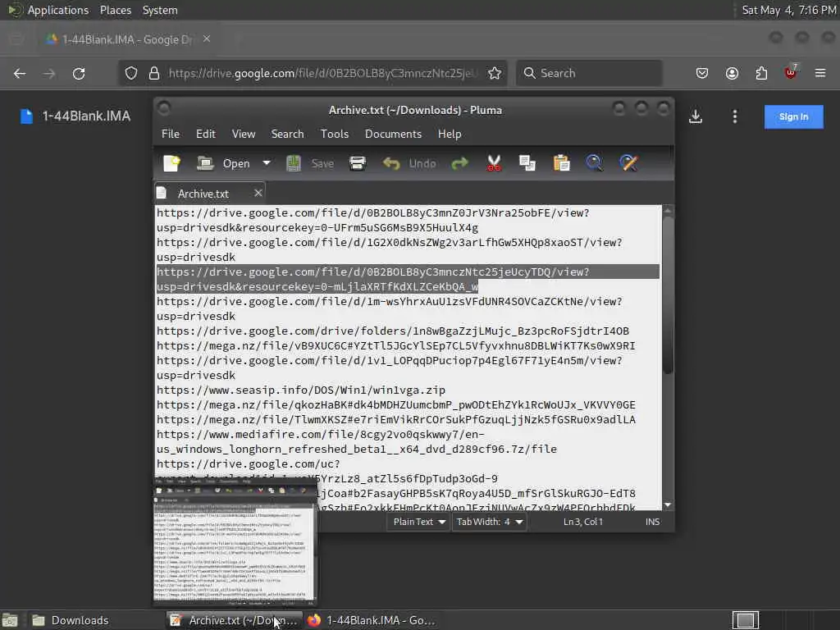Click the seasip.info win1vga.zip URL line
This screenshot has height=630, width=840.
[300, 390]
